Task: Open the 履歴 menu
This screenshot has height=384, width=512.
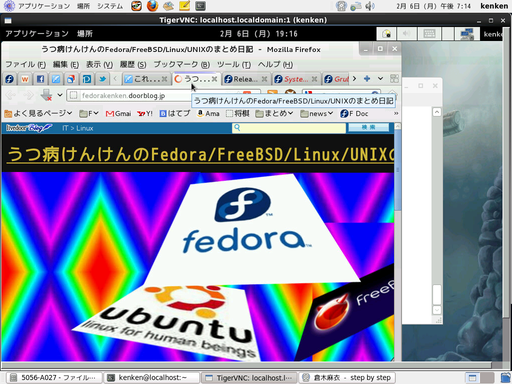Action: [133, 64]
